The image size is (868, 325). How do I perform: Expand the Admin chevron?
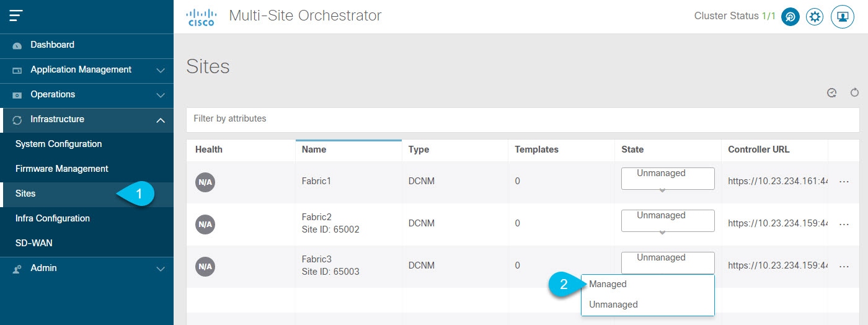click(161, 269)
